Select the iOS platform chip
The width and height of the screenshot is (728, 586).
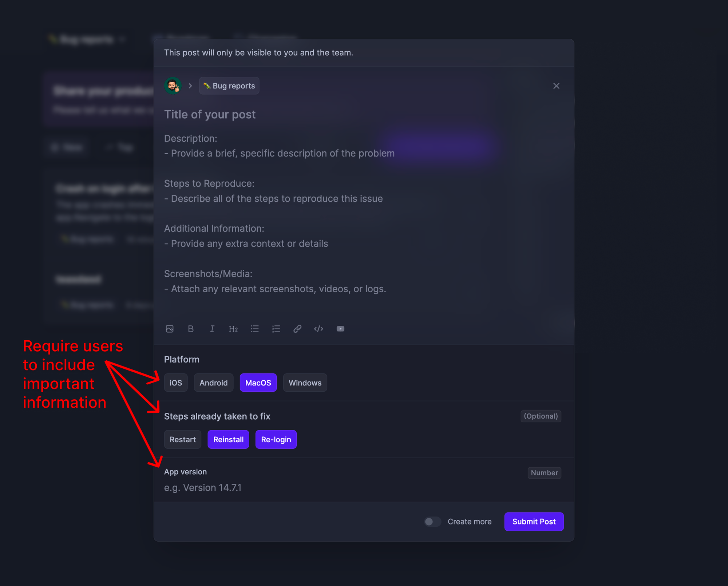click(176, 383)
